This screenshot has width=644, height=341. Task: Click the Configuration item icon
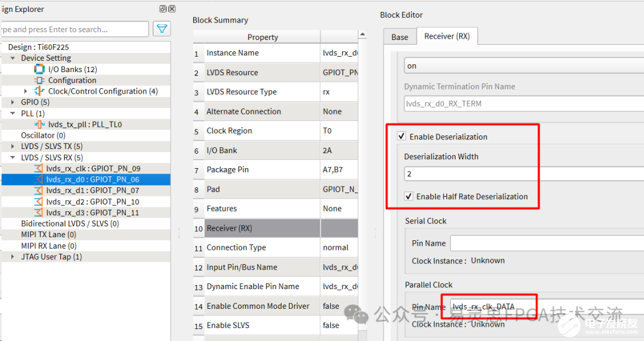[x=39, y=80]
